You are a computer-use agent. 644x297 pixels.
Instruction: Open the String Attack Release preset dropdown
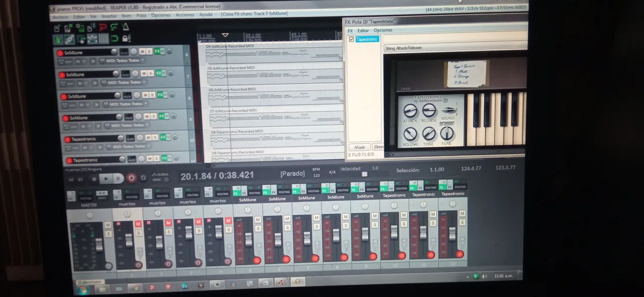455,48
